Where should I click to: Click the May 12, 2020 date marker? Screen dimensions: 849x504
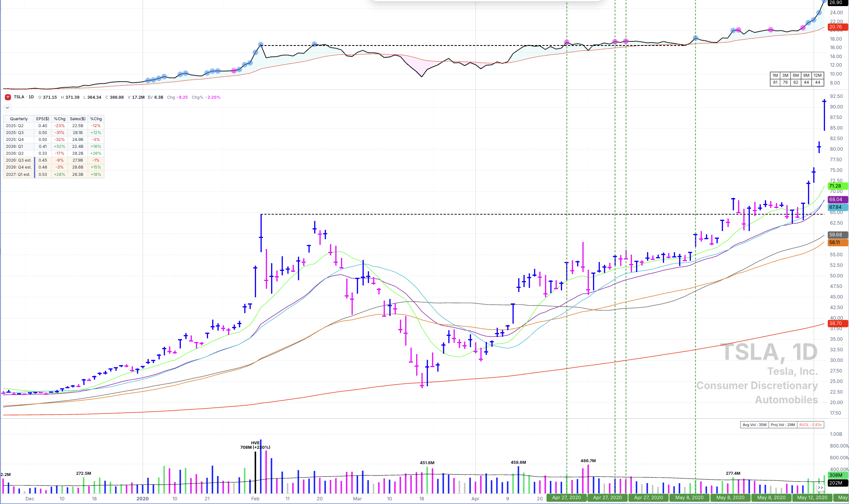pos(812,498)
